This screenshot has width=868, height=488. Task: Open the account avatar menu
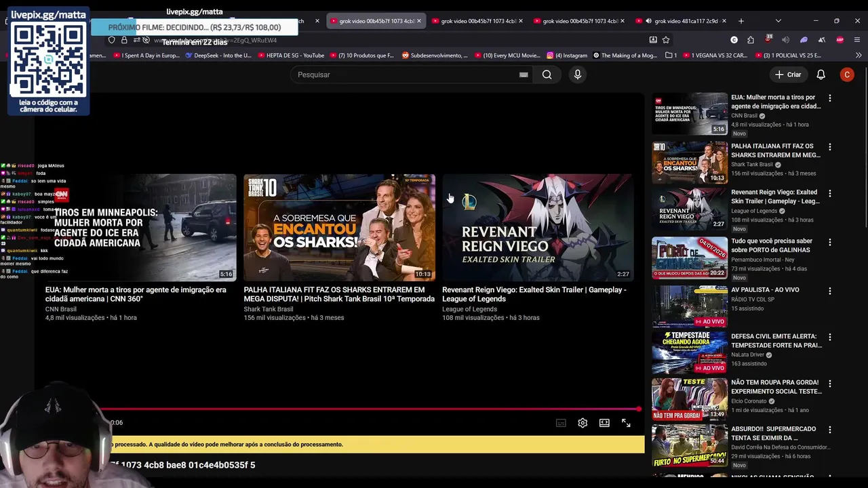(x=847, y=75)
